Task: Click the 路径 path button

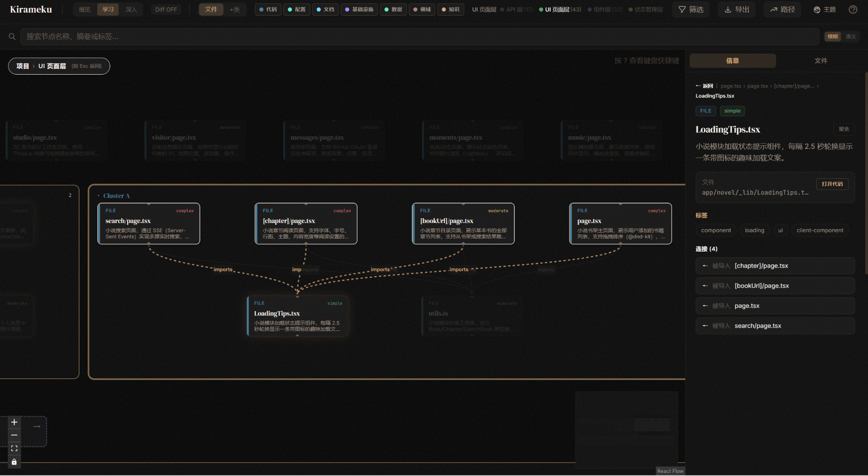Action: [x=783, y=10]
